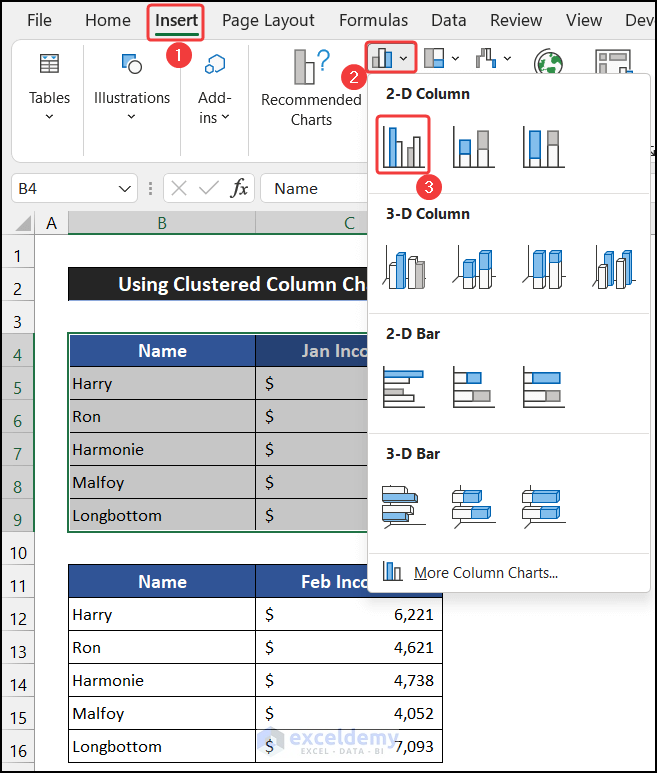Click the fx Insert Function icon
This screenshot has height=773, width=657.
tap(239, 188)
